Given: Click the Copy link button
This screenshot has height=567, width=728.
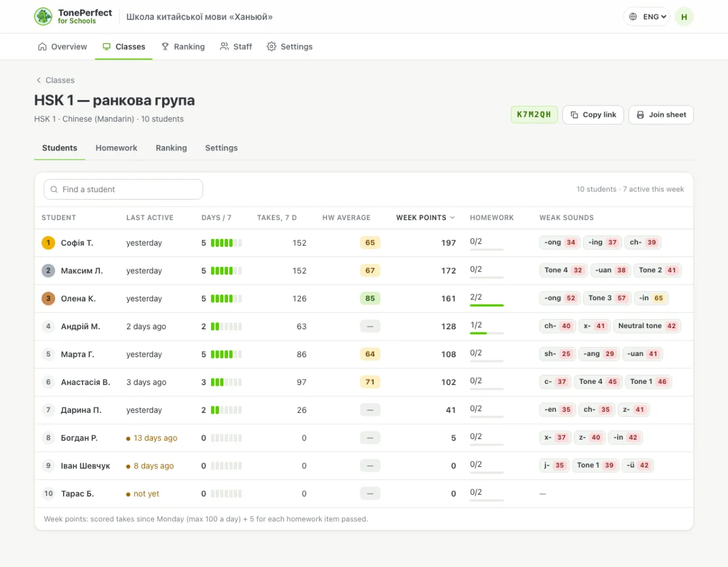Looking at the screenshot, I should point(593,115).
